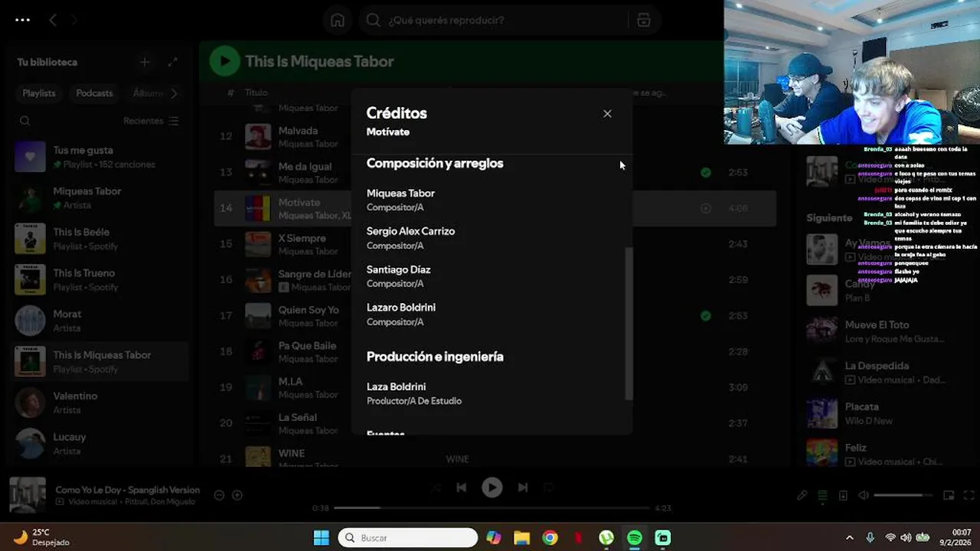Select the Álbumes filter chip
980x551 pixels.
(x=147, y=93)
